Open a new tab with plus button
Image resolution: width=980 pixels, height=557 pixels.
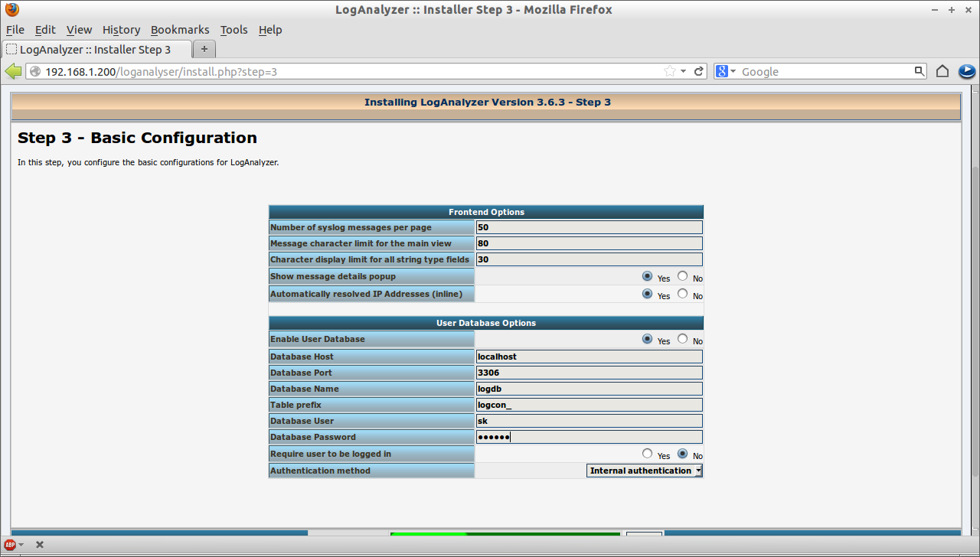[204, 49]
